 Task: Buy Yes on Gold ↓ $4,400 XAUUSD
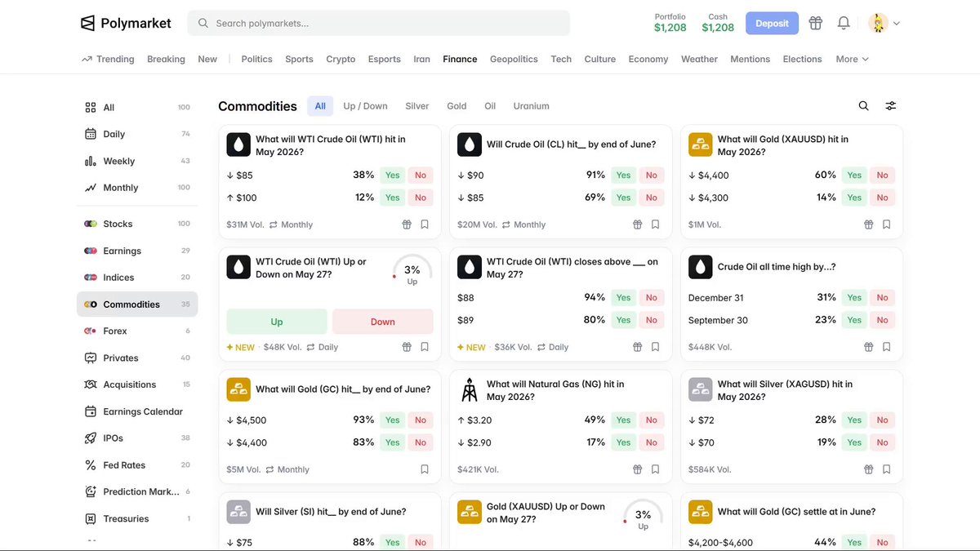pyautogui.click(x=854, y=175)
